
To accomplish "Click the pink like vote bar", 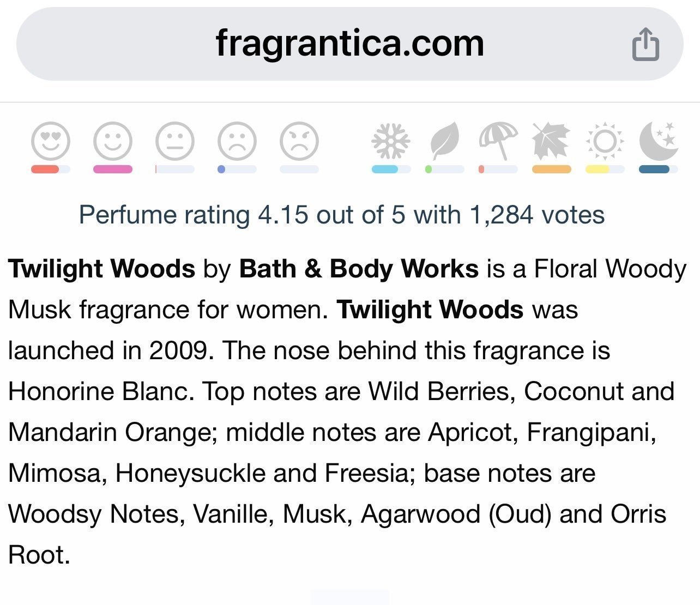I will pyautogui.click(x=113, y=170).
